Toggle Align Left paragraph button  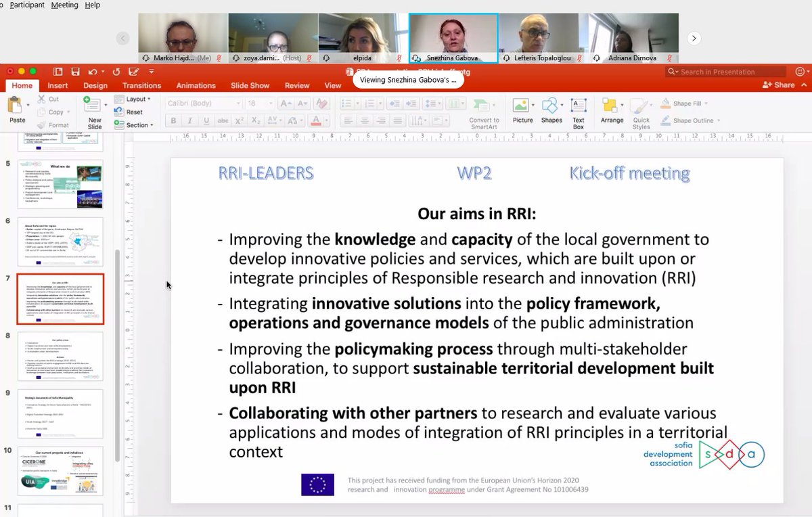(x=348, y=121)
